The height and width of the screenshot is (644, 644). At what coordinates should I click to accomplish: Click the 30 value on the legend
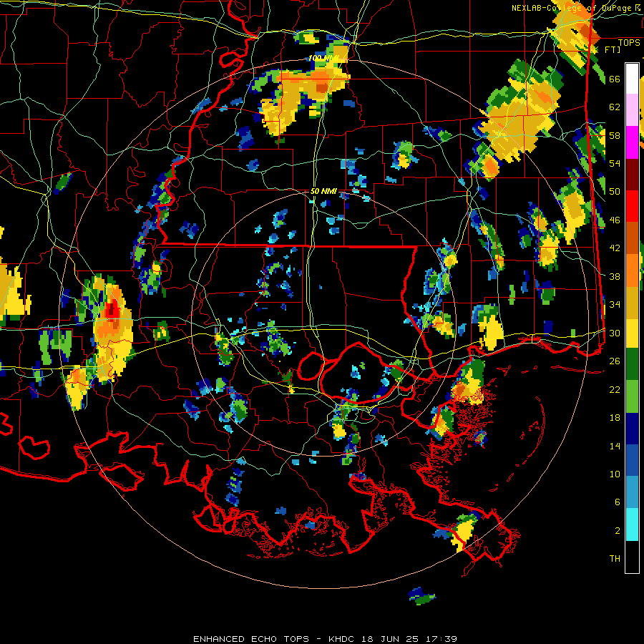(x=615, y=333)
